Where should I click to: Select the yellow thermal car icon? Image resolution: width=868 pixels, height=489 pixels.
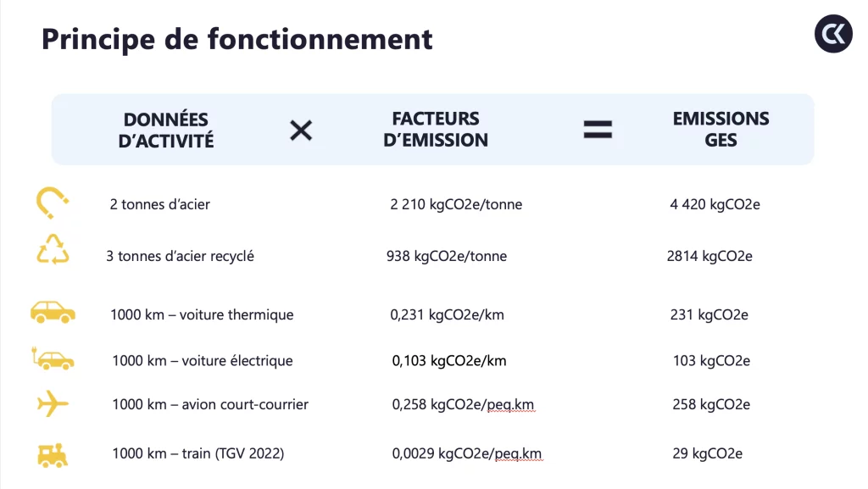53,312
